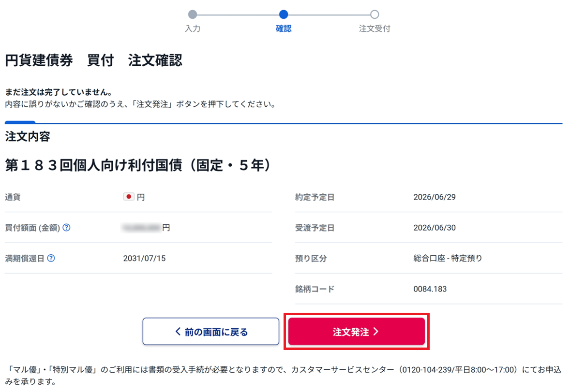The height and width of the screenshot is (392, 570).
Task: Click the 満期償還日 value 2031/07/15
Action: 144,258
